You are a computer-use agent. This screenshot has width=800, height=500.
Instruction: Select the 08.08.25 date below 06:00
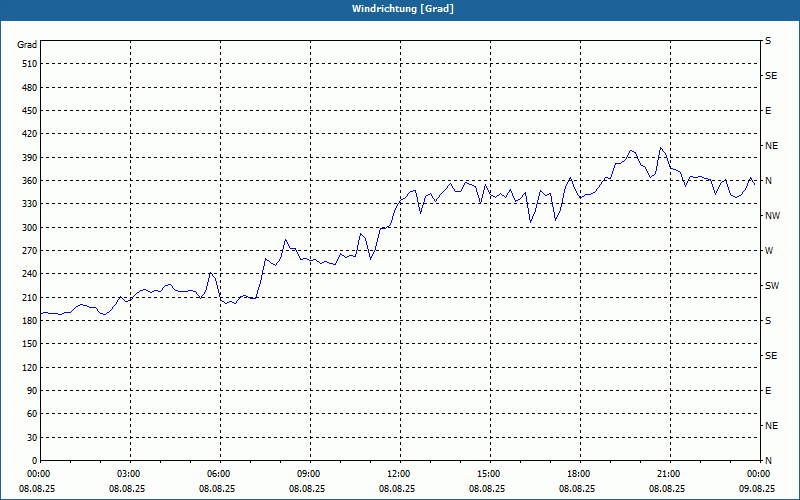(217, 488)
